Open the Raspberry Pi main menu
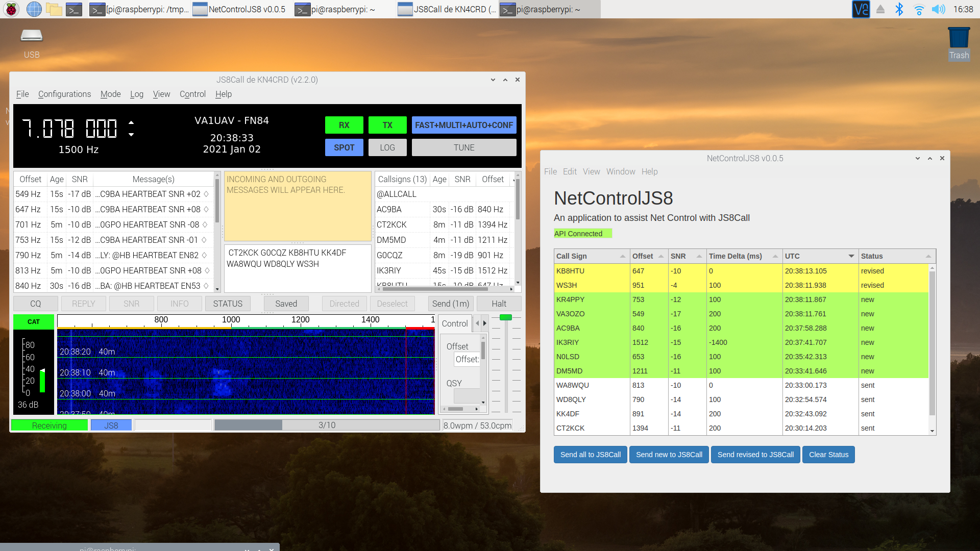Image resolution: width=980 pixels, height=551 pixels. 11,9
